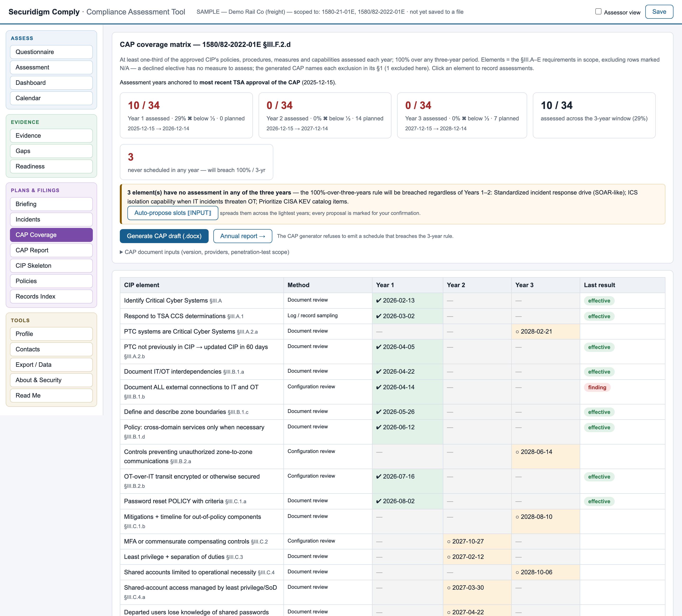Click the 3-year window 10 / 34 card

coord(594,115)
